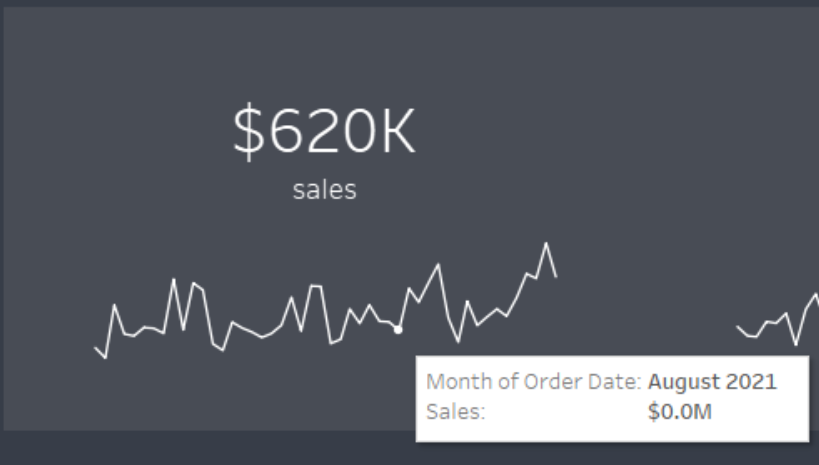Click the letter K in $620K
Viewport: 819px width, 465px height.
point(398,131)
